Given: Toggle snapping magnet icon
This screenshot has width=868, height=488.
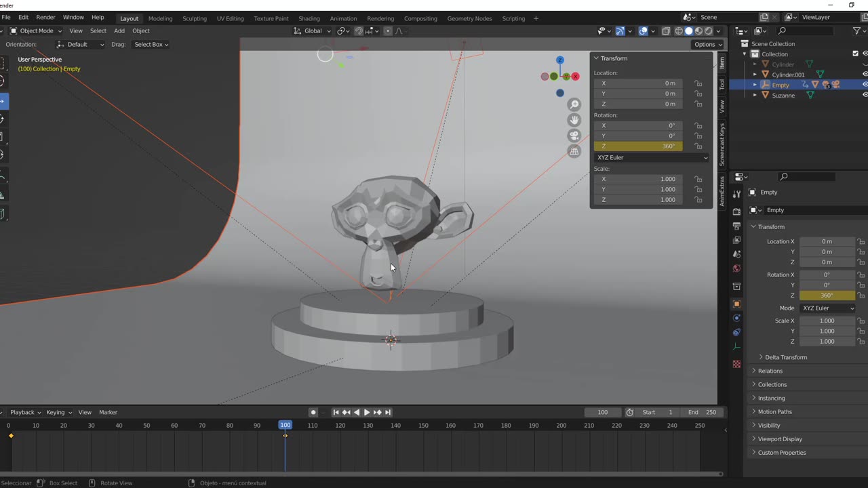Looking at the screenshot, I should click(x=359, y=30).
